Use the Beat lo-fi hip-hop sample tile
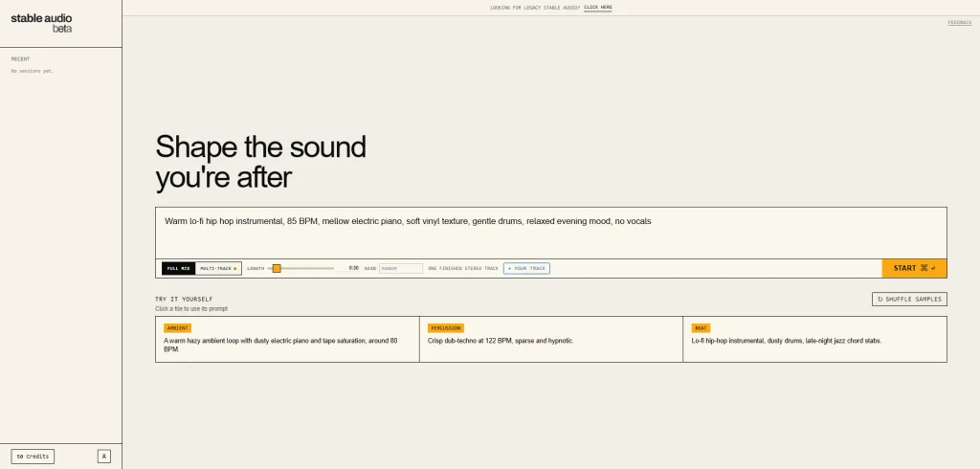Screen dimensions: 980x469 [815, 339]
